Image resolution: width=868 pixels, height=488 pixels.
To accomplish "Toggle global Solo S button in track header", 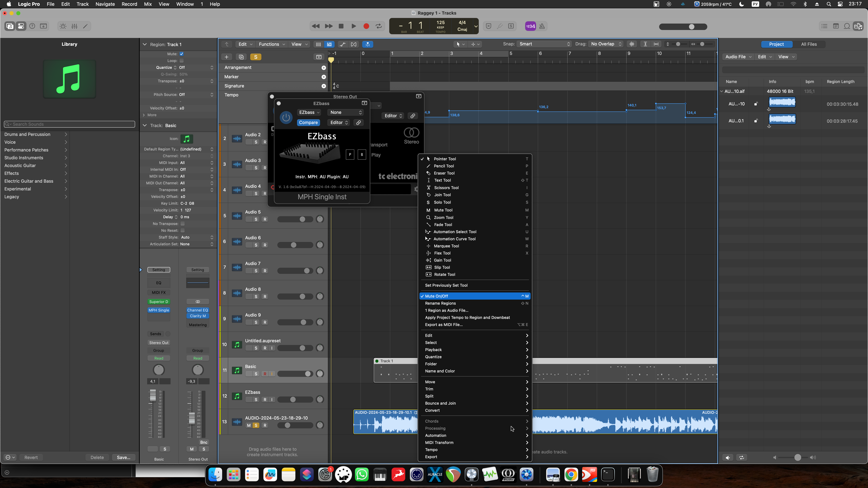I will coord(256,57).
